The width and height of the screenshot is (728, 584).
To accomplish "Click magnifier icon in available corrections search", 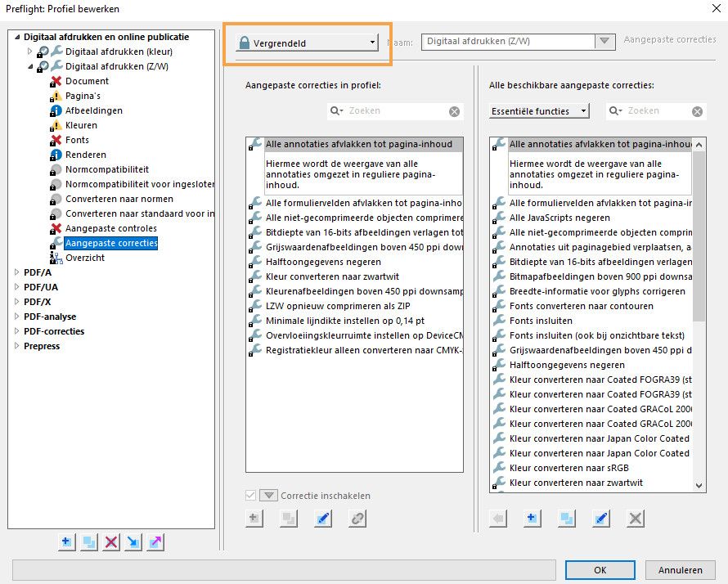I will click(615, 111).
